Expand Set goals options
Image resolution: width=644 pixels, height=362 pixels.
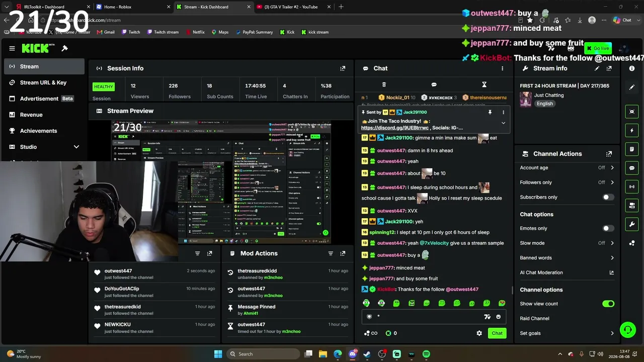[x=567, y=333]
